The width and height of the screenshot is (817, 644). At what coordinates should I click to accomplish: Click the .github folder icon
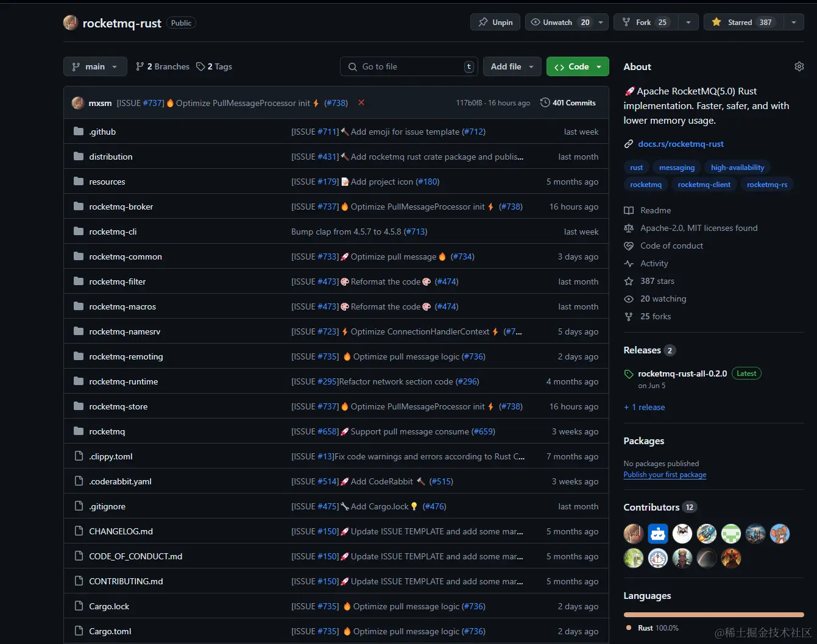pos(79,132)
